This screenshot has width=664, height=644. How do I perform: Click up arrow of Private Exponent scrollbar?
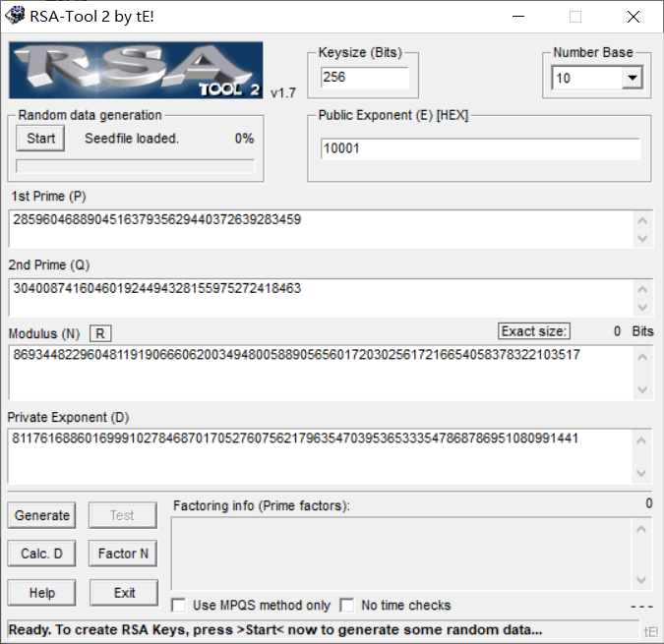click(x=641, y=440)
